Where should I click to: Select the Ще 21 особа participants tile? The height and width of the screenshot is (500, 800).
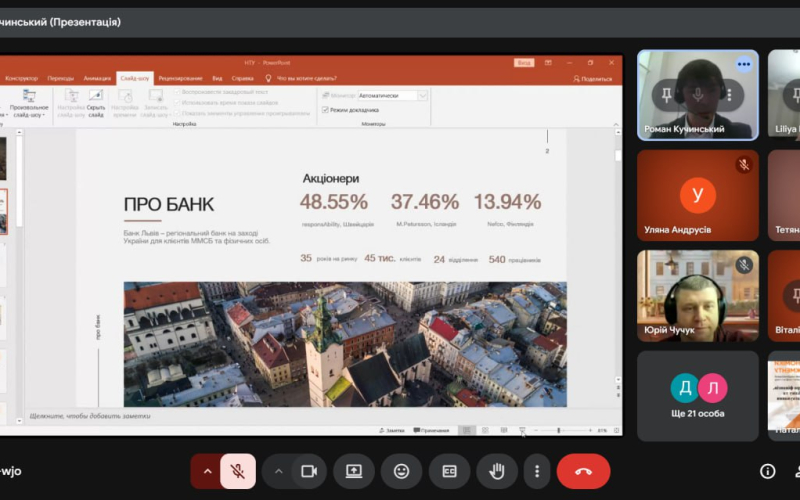point(698,396)
